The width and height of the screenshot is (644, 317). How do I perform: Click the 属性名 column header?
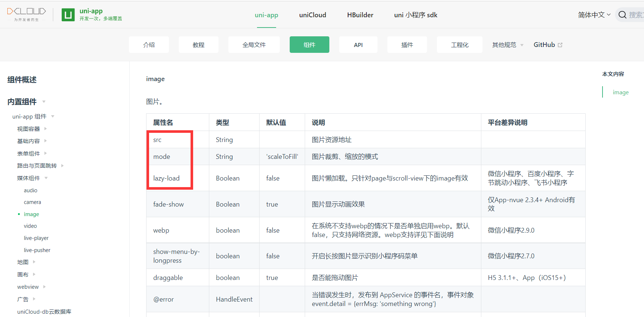(x=178, y=123)
